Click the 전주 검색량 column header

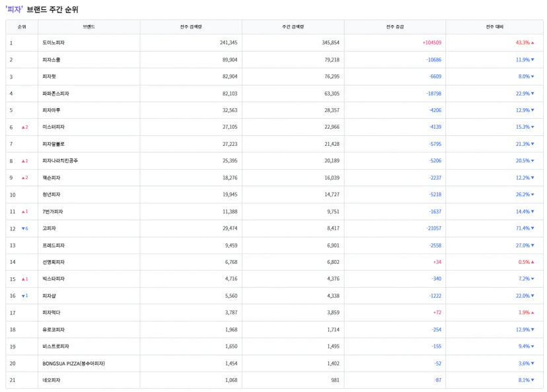coord(191,27)
